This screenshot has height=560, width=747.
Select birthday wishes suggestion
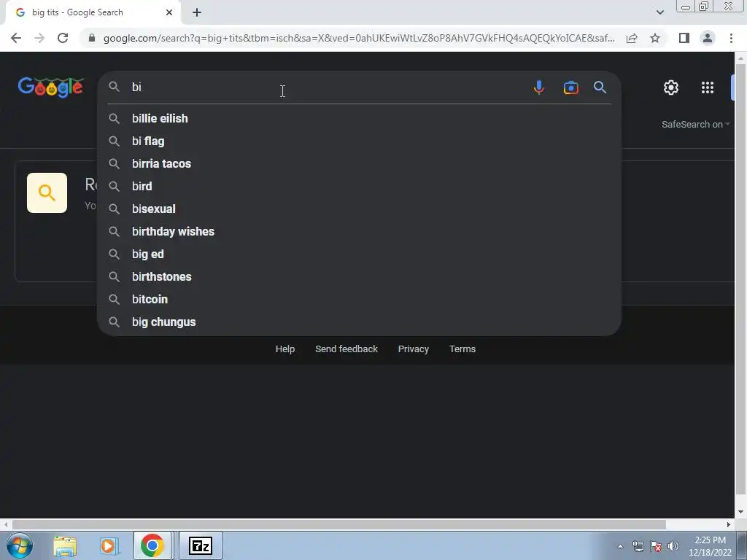coord(359,231)
